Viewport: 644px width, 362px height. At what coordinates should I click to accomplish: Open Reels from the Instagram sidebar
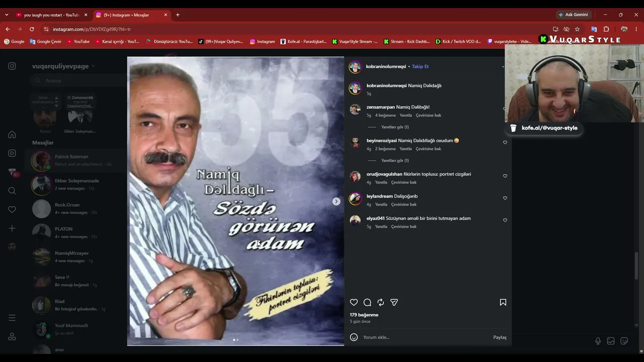click(x=12, y=153)
